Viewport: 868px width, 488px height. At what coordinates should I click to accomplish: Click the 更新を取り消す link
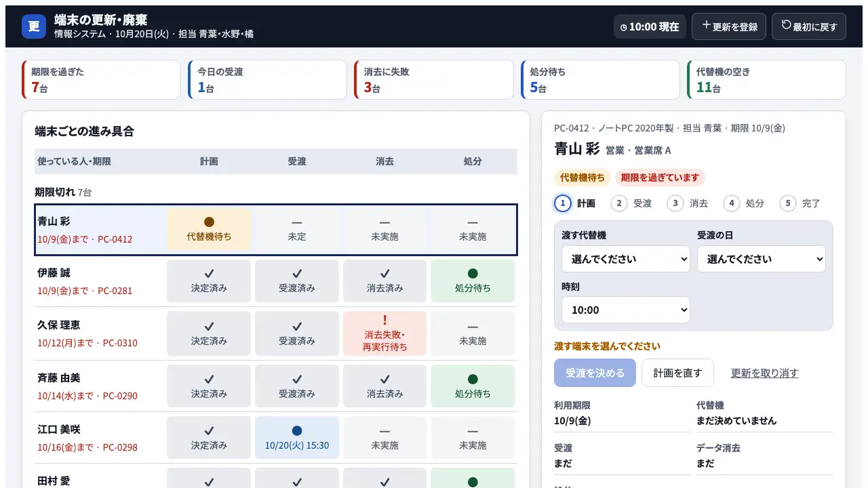[x=764, y=373]
